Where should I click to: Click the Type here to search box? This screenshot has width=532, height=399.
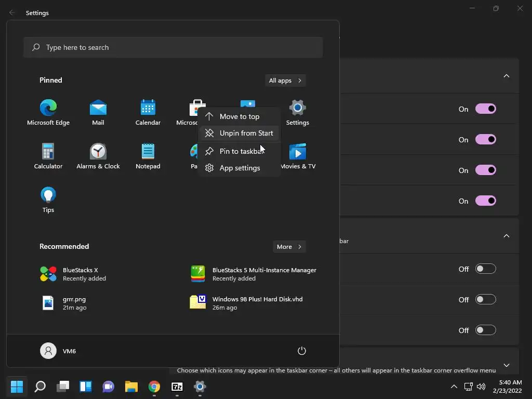[x=173, y=47]
